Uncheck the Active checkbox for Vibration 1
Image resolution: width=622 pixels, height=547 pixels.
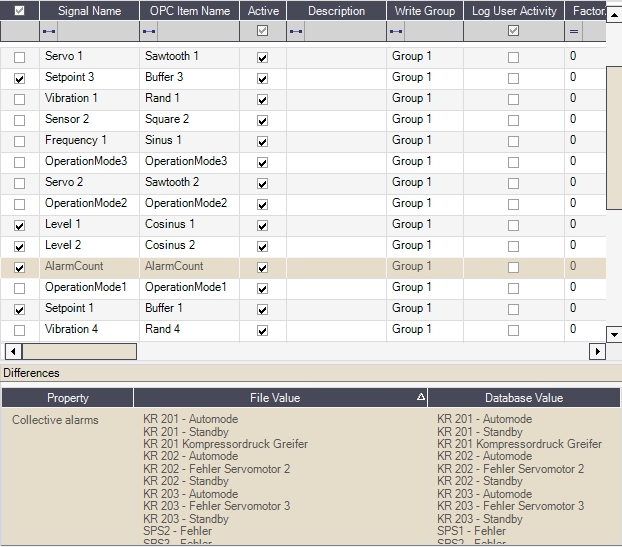click(262, 99)
